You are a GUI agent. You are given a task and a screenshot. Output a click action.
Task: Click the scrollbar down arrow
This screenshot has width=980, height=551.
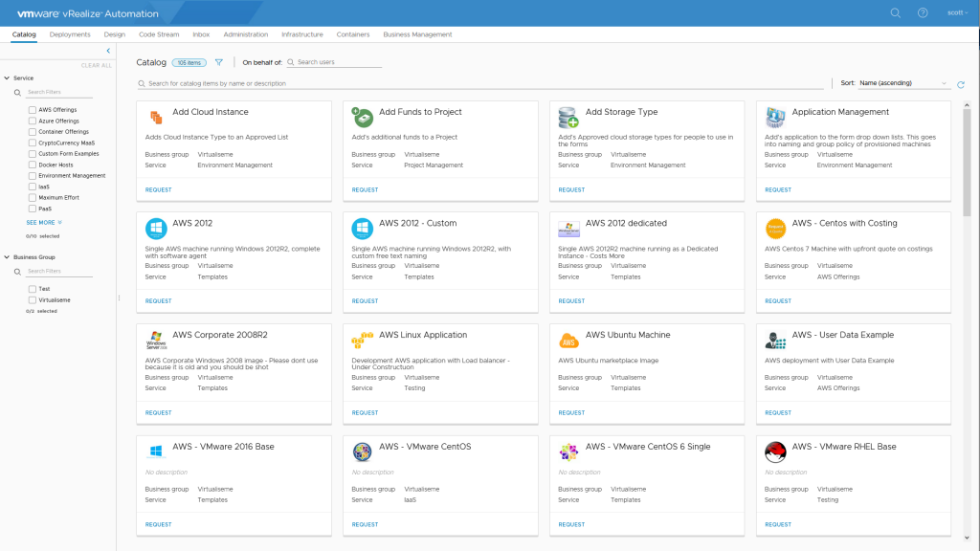point(967,538)
